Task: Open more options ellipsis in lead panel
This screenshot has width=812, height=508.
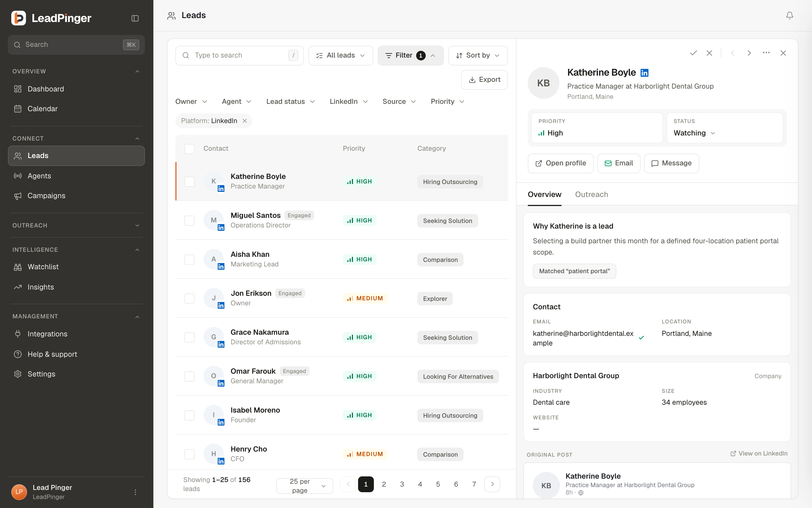Action: tap(766, 53)
